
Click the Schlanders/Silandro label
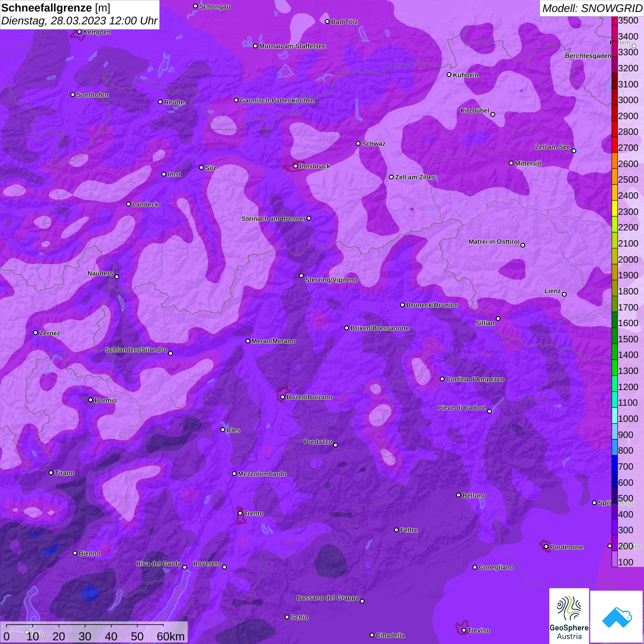click(137, 350)
